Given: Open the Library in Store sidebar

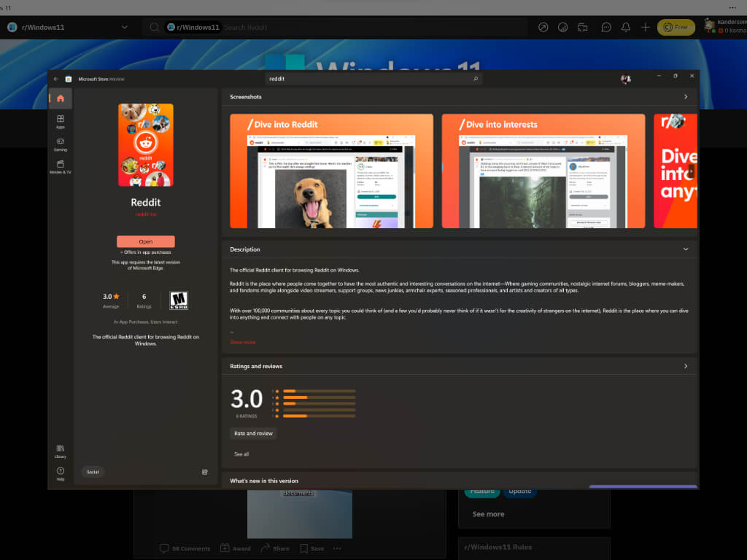Looking at the screenshot, I should coord(61,451).
